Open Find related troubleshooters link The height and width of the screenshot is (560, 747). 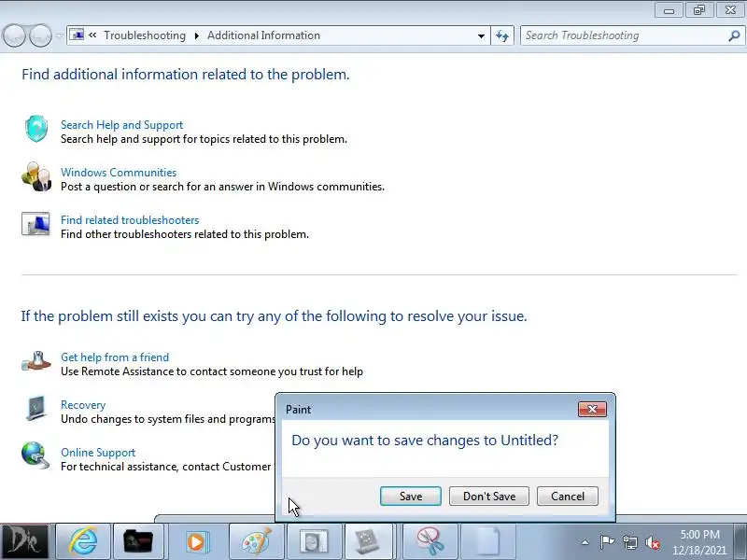pos(130,220)
